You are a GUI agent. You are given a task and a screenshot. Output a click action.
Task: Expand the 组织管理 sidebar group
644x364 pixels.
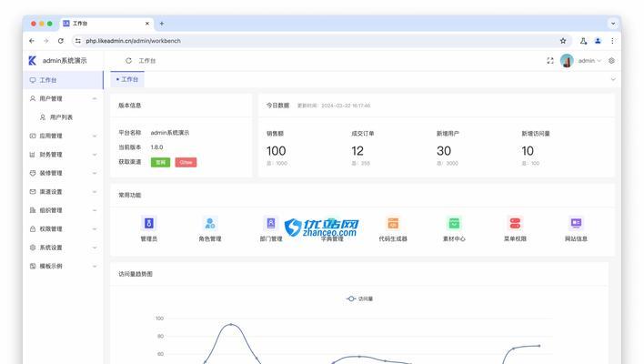pyautogui.click(x=95, y=210)
